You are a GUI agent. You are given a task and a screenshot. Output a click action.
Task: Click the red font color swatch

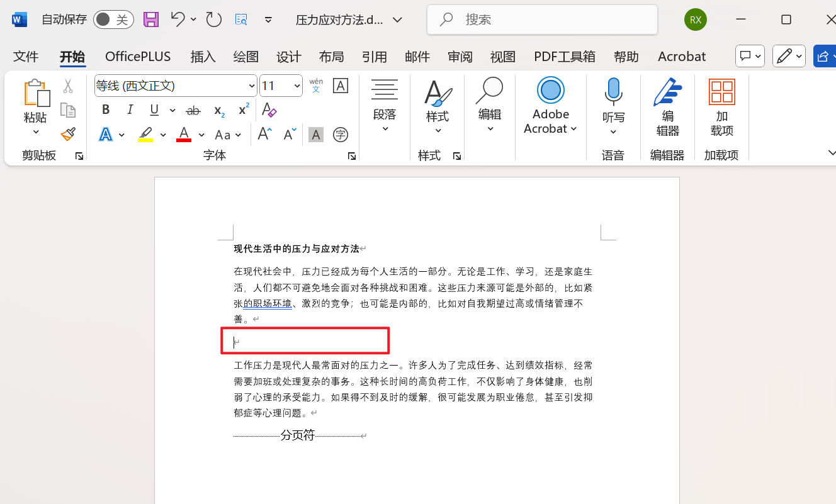[183, 140]
